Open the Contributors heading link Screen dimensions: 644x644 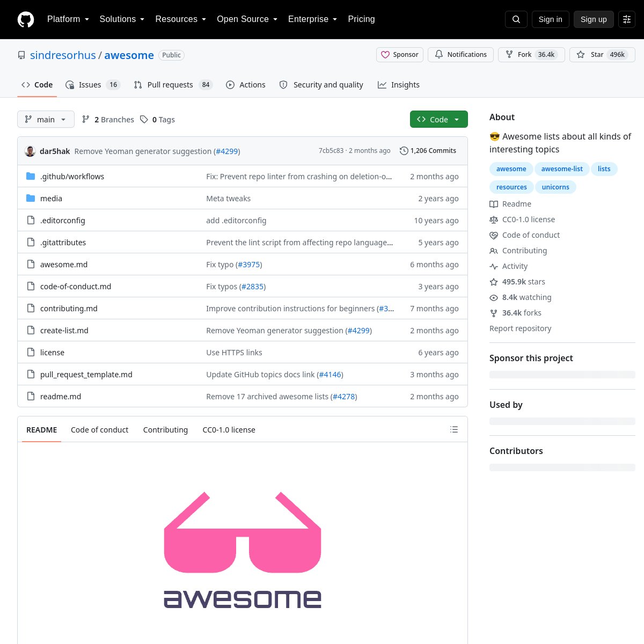point(516,451)
